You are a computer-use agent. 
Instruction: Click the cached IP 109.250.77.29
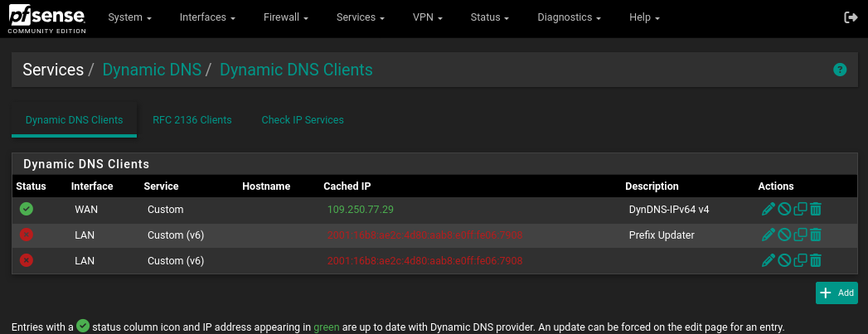click(361, 210)
